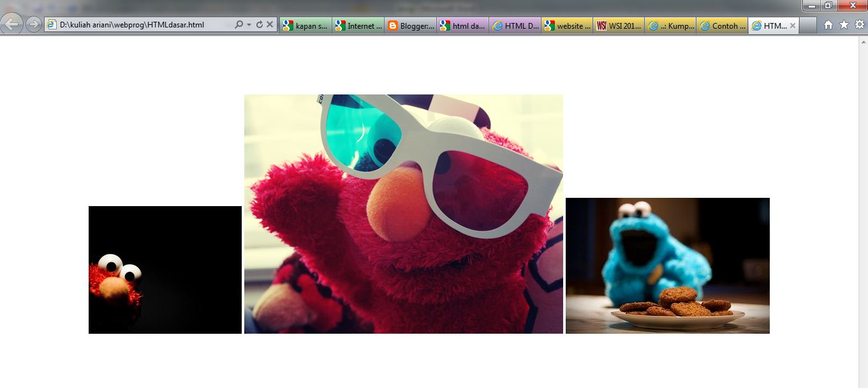
Task: Go to the Home page icon
Action: point(828,25)
